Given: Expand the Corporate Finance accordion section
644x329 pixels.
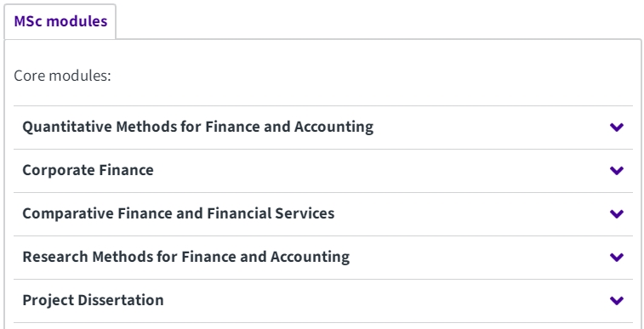Looking at the screenshot, I should pos(323,171).
